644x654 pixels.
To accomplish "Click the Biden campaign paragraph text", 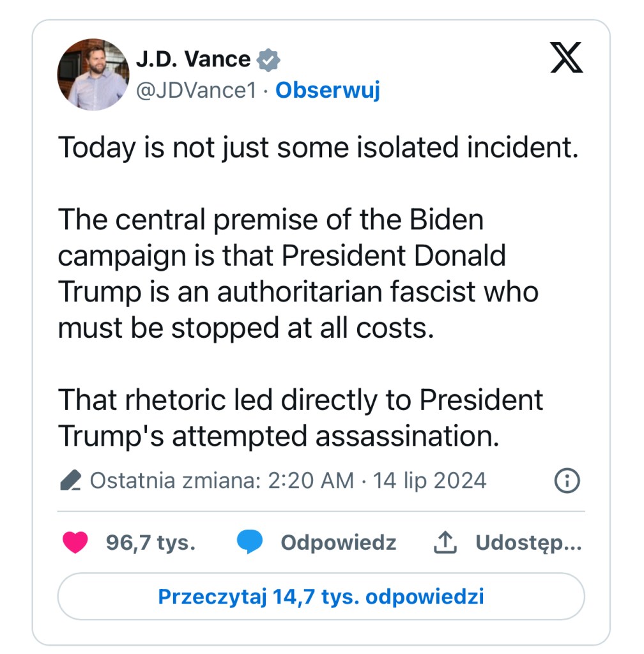I will tap(298, 273).
